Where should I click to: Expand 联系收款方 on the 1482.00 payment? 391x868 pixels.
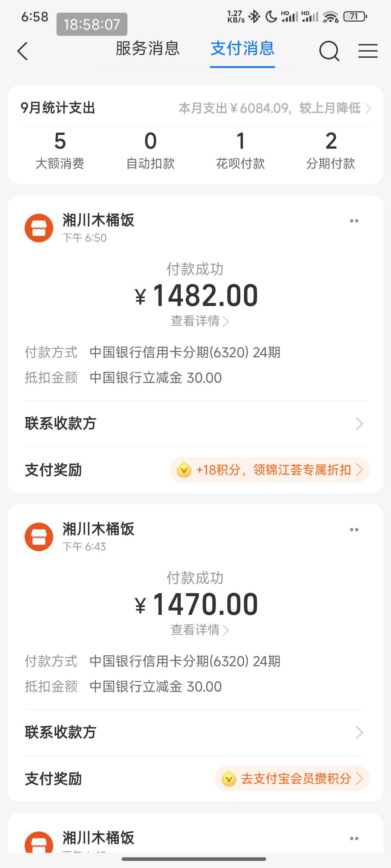(195, 424)
